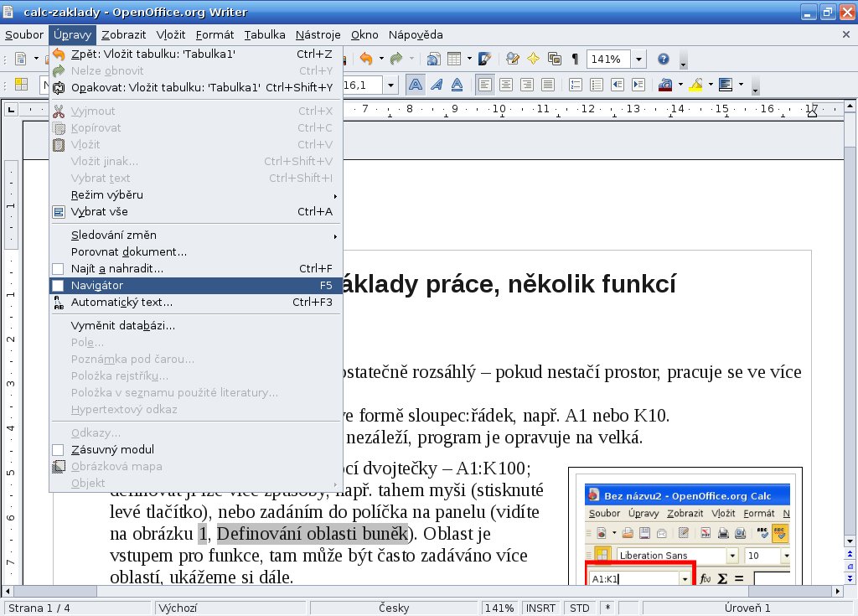The height and width of the screenshot is (616, 858).
Task: Open the Gallery icon in toolbar
Action: coord(555,59)
